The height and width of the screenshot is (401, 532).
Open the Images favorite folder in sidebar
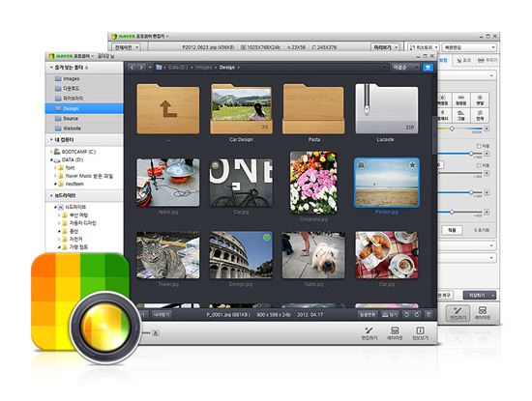coord(84,78)
